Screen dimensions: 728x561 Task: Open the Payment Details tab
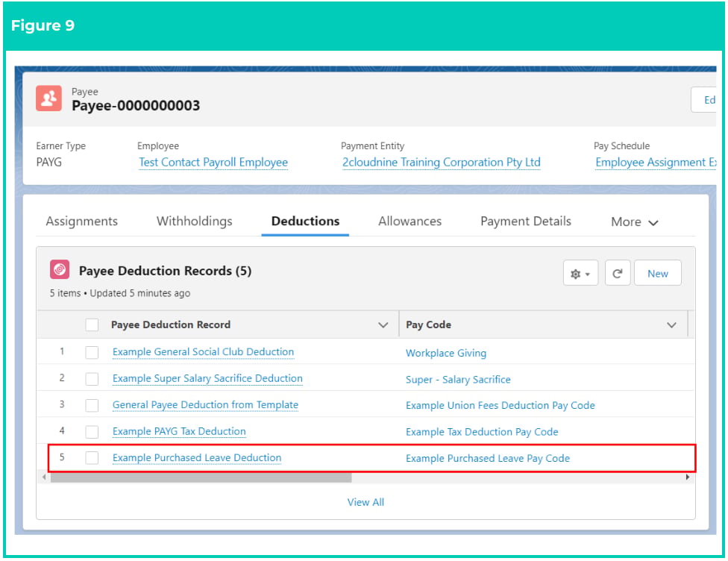point(526,222)
